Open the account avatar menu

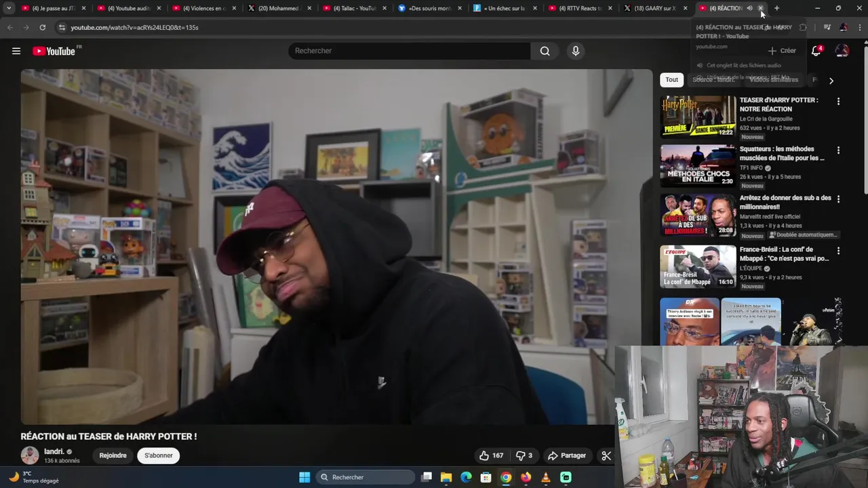842,51
